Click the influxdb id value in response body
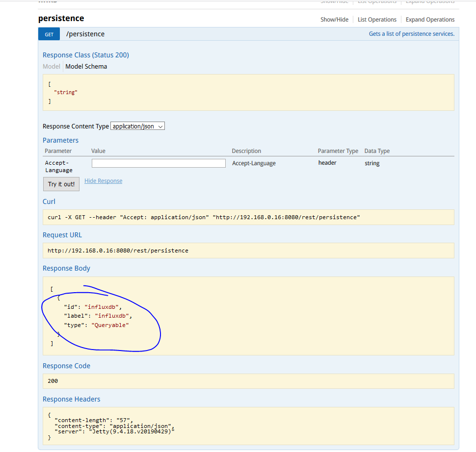This screenshot has height=452, width=476. (102, 307)
